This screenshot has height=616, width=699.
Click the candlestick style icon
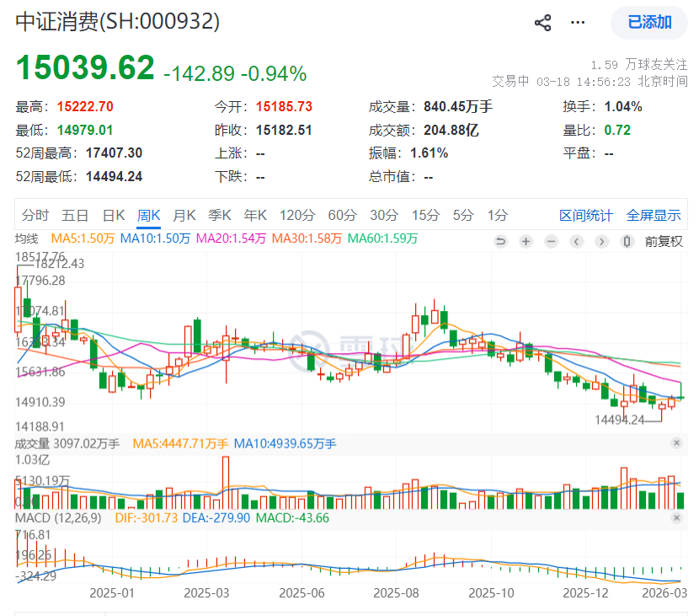[x=626, y=241]
